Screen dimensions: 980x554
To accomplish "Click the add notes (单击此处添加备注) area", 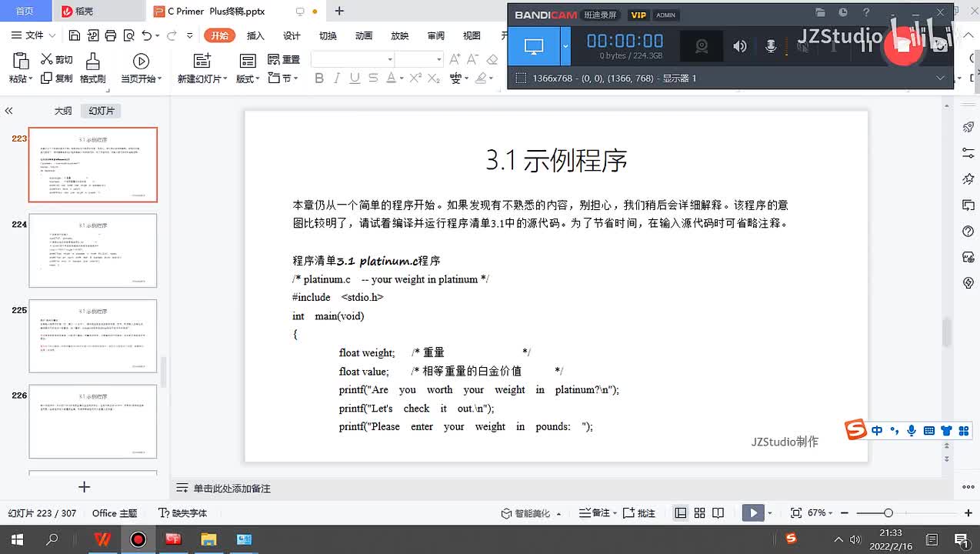I will click(232, 489).
